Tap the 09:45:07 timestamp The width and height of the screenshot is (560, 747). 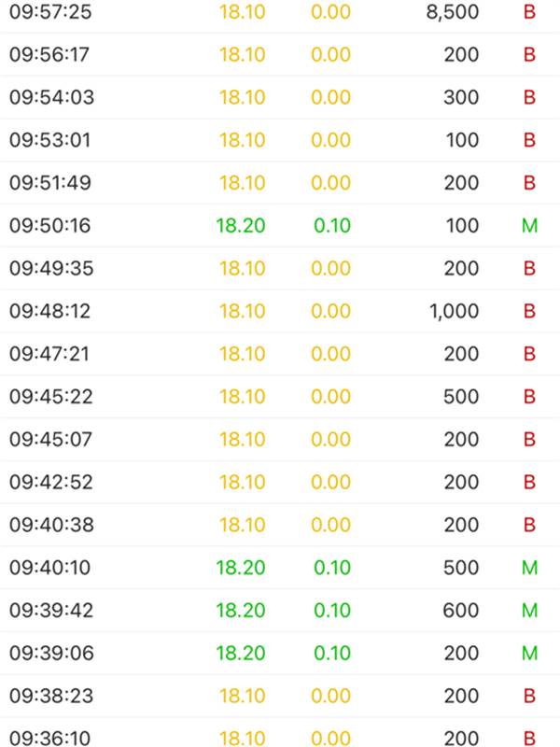tap(51, 440)
